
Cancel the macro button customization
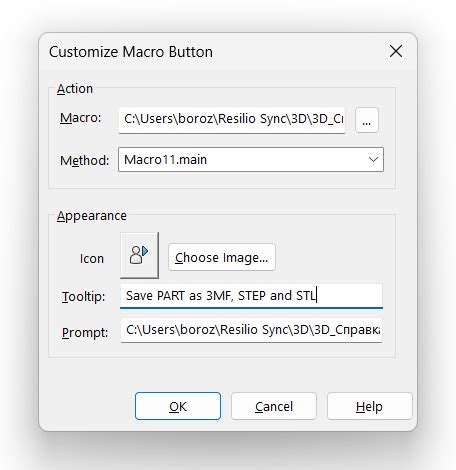274,406
